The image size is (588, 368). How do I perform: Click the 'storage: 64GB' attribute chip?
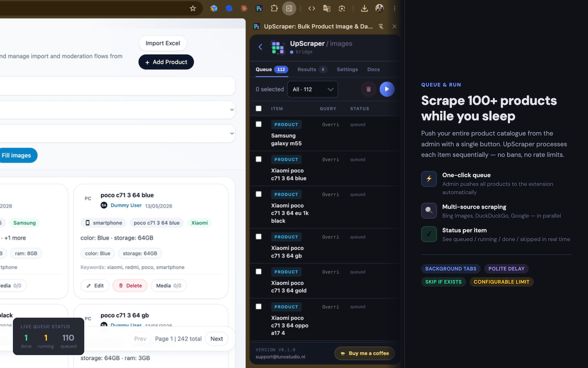point(140,253)
